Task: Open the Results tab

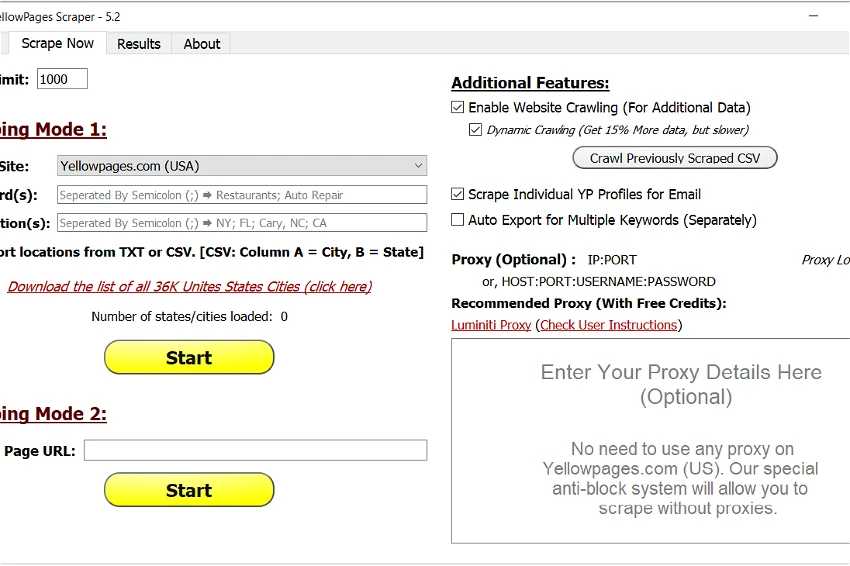Action: click(139, 44)
